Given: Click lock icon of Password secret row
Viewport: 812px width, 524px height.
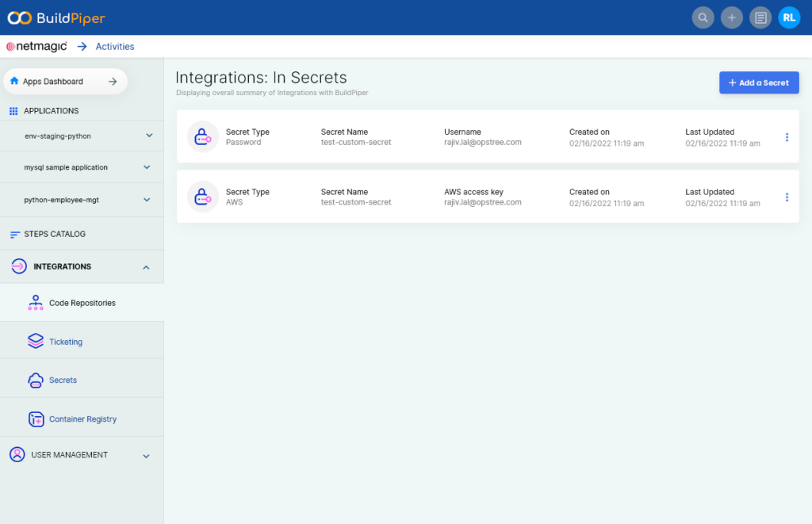Looking at the screenshot, I should click(202, 137).
